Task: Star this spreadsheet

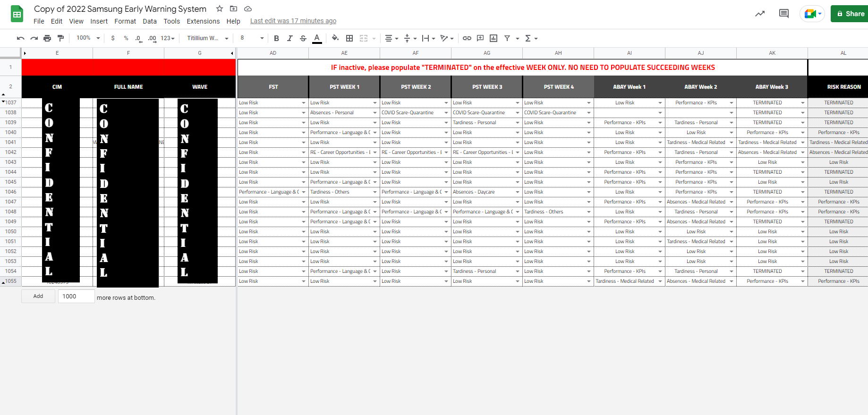Action: [220, 8]
